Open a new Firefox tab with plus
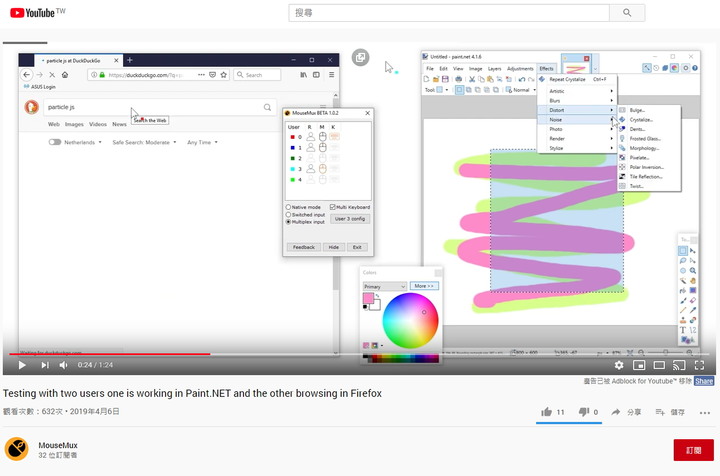 point(129,60)
